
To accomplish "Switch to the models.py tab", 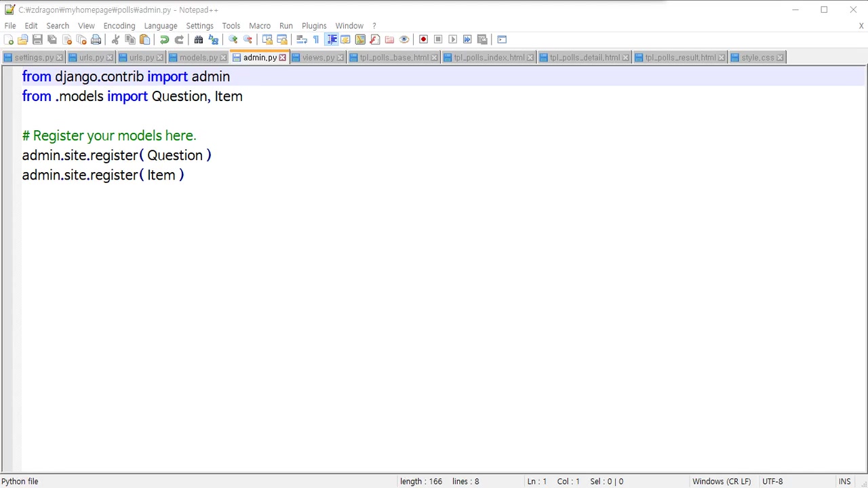I will 198,58.
